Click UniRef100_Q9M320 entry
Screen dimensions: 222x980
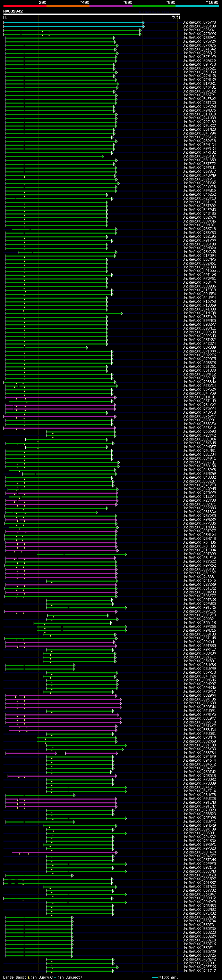[x=199, y=248]
